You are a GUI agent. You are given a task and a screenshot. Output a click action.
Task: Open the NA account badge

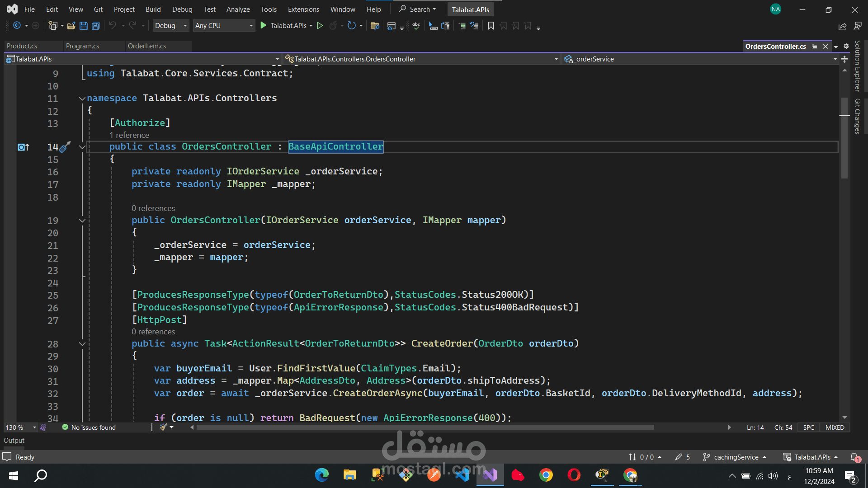(776, 9)
